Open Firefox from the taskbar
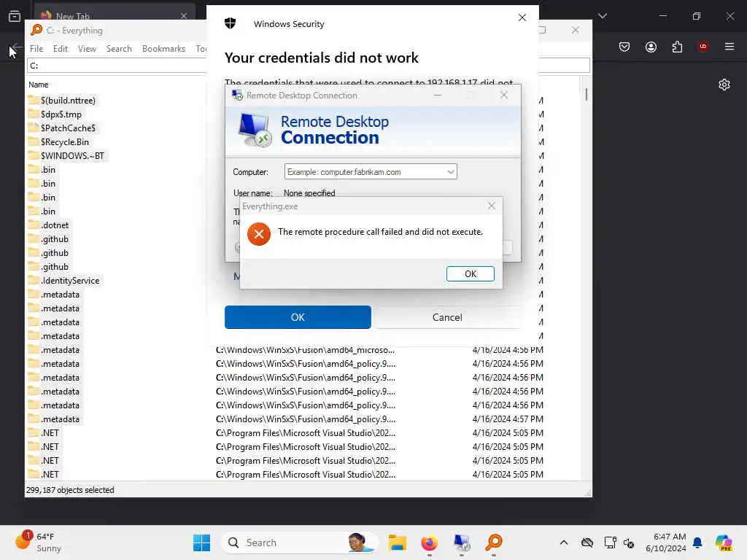The width and height of the screenshot is (747, 560). coord(429,542)
